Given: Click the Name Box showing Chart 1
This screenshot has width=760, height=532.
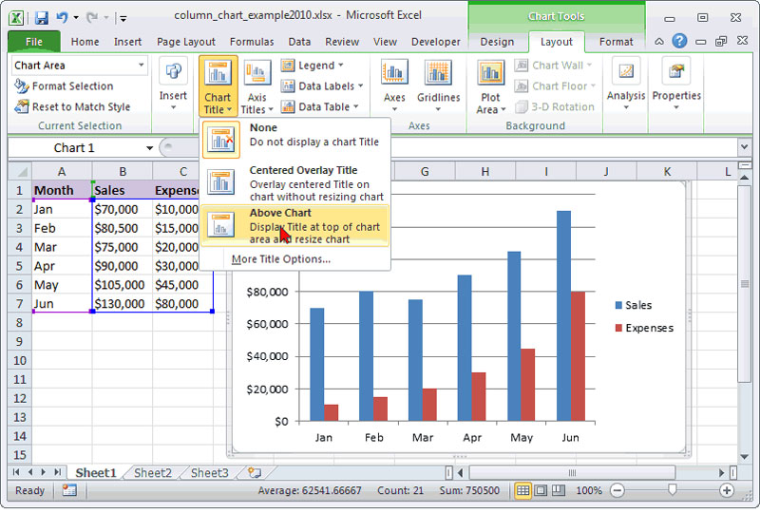Looking at the screenshot, I should [x=74, y=148].
